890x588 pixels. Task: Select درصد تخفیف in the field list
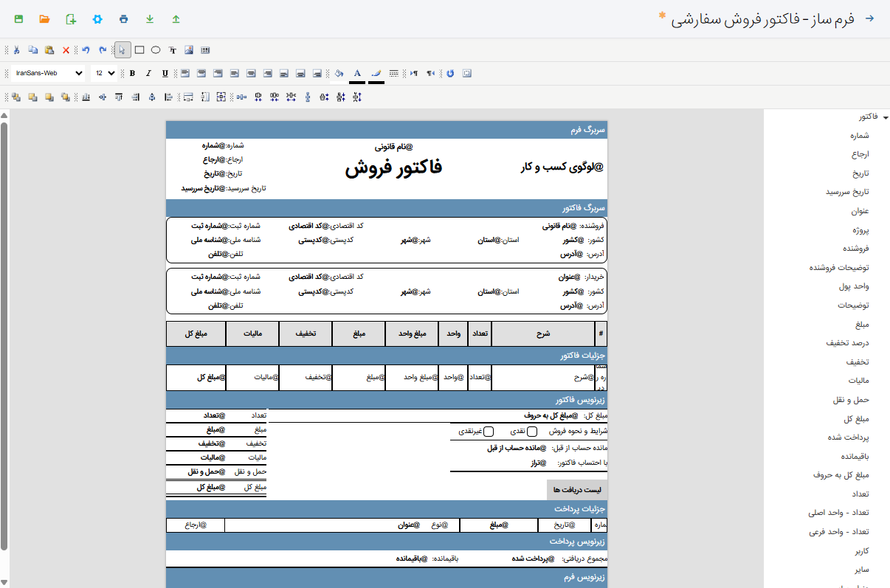(x=848, y=342)
